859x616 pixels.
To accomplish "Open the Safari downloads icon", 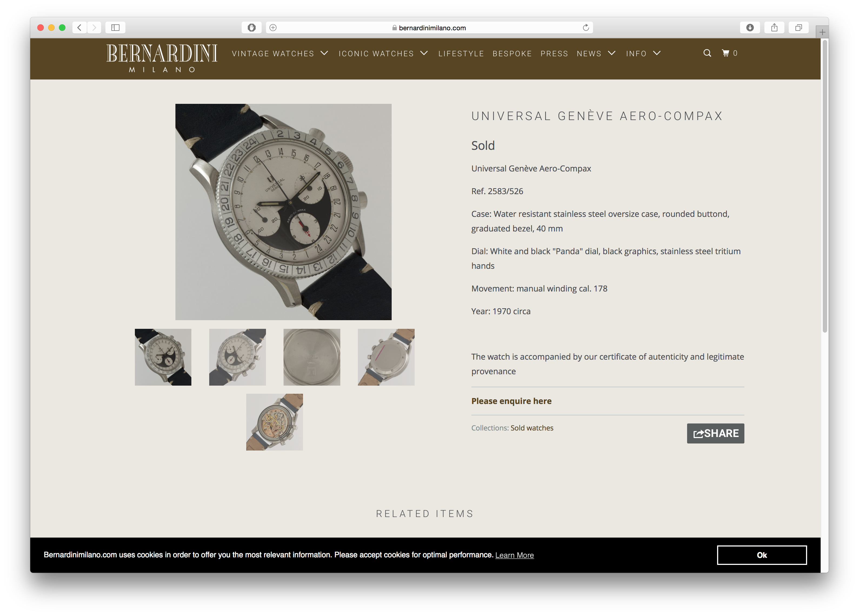I will (x=750, y=28).
